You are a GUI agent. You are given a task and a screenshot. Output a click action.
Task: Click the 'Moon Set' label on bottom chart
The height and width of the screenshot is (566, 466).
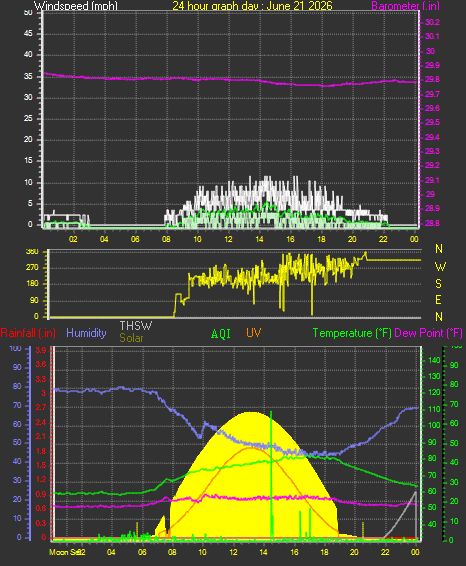(65, 552)
